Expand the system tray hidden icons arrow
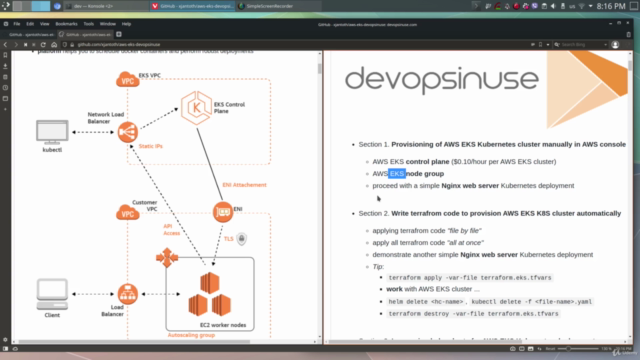640x360 pixels. coord(590,6)
